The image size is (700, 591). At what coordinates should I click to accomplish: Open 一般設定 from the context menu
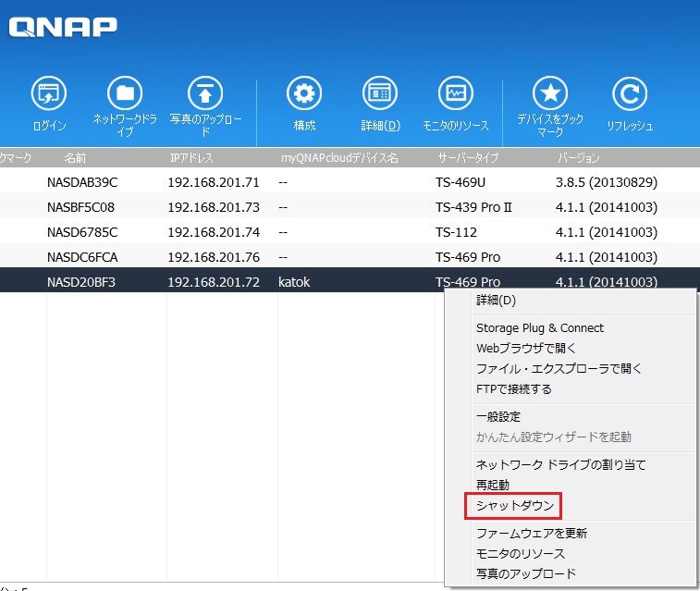click(x=498, y=417)
